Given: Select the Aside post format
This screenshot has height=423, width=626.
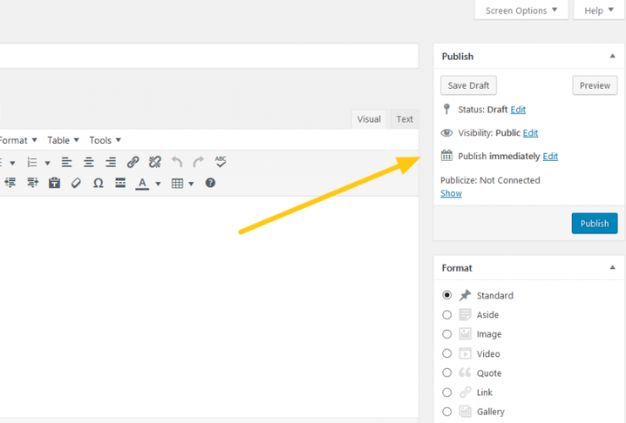Looking at the screenshot, I should point(447,315).
